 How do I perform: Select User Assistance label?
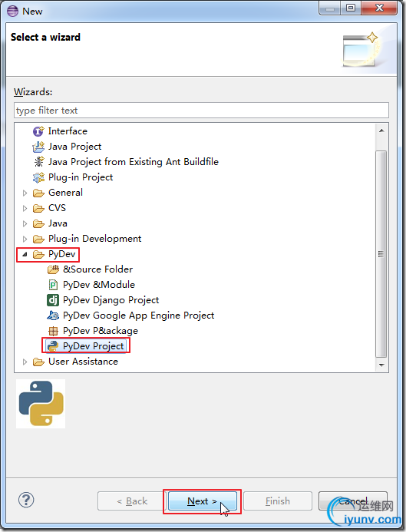[x=83, y=362]
